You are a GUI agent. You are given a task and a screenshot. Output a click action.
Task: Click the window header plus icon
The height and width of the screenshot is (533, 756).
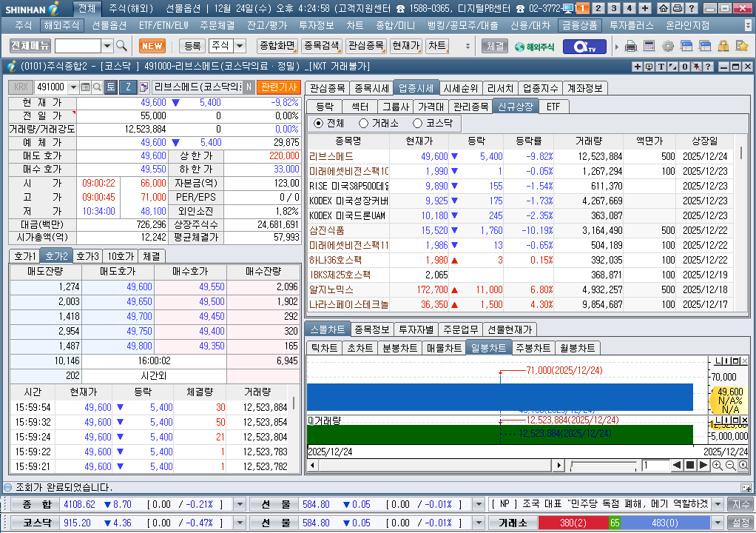tap(638, 67)
